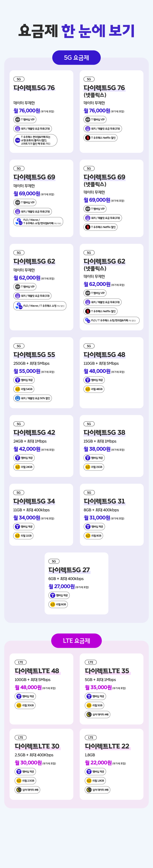Select the LTE 요금제 section tab
This screenshot has width=153, height=868.
pos(76,641)
